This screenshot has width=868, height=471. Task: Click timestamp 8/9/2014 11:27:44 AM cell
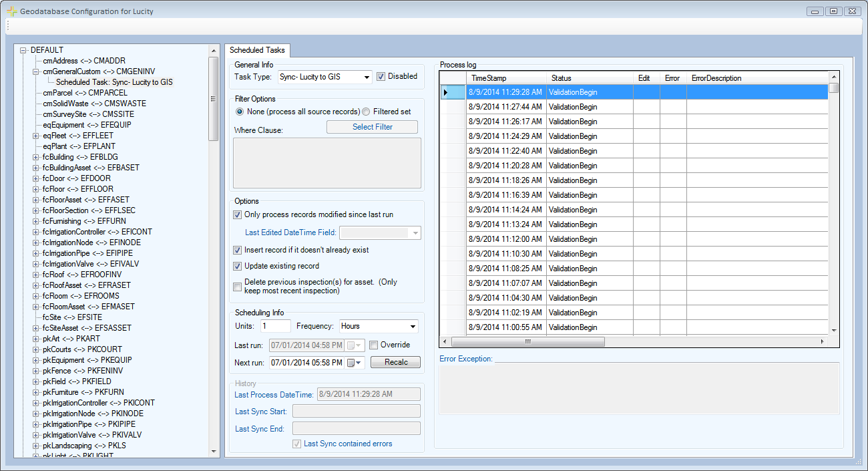(506, 107)
